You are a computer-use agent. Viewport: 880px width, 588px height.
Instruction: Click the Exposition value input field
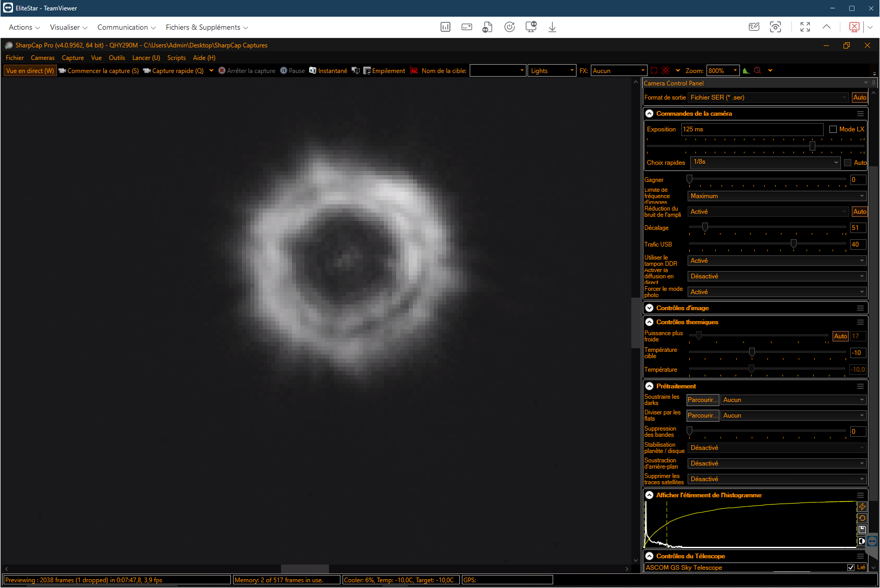tap(751, 129)
